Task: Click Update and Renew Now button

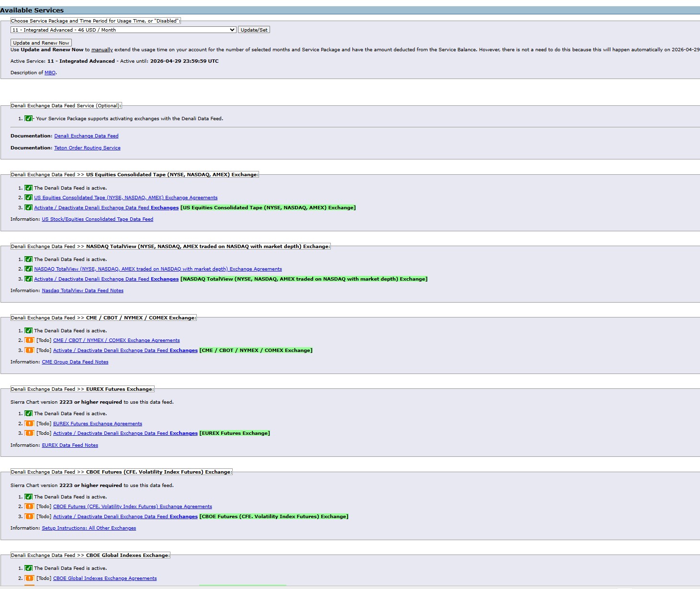Action: pyautogui.click(x=41, y=43)
